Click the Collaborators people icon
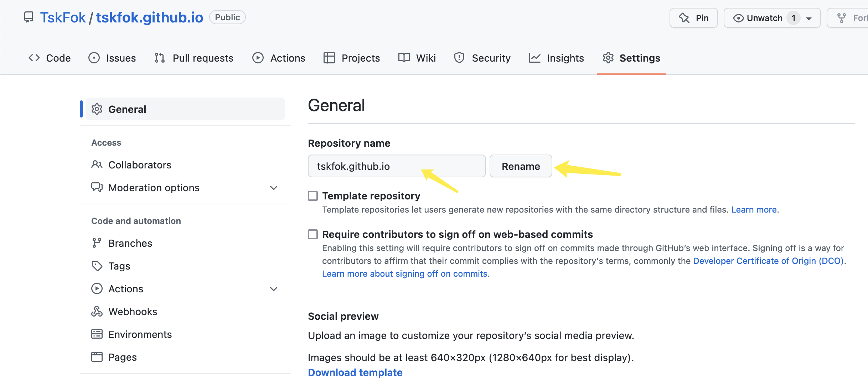 click(97, 165)
